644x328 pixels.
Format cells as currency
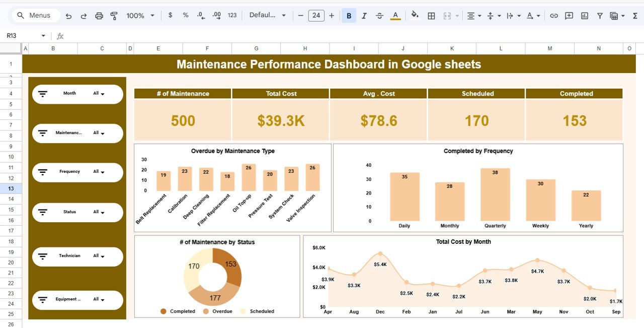coord(170,16)
